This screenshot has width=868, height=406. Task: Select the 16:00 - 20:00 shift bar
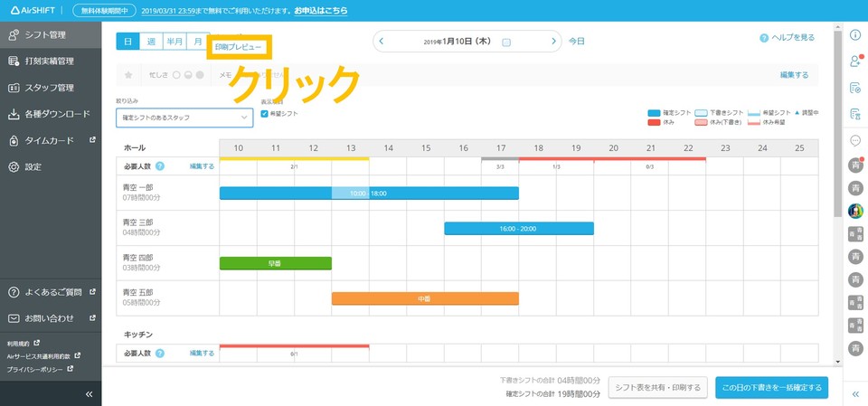[519, 228]
